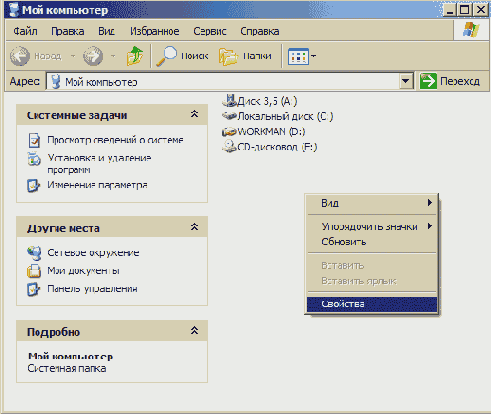This screenshot has width=491, height=414.
Task: Open the Правка menu
Action: pos(67,31)
